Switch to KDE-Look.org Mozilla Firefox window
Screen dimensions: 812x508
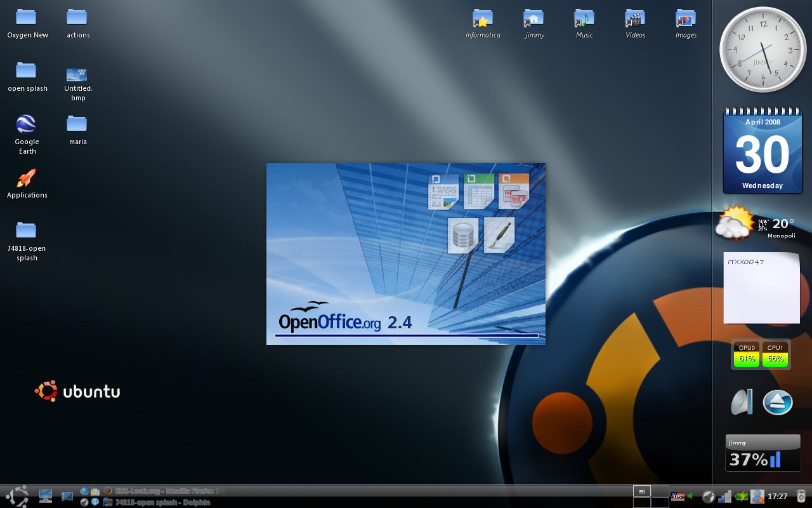[164, 491]
